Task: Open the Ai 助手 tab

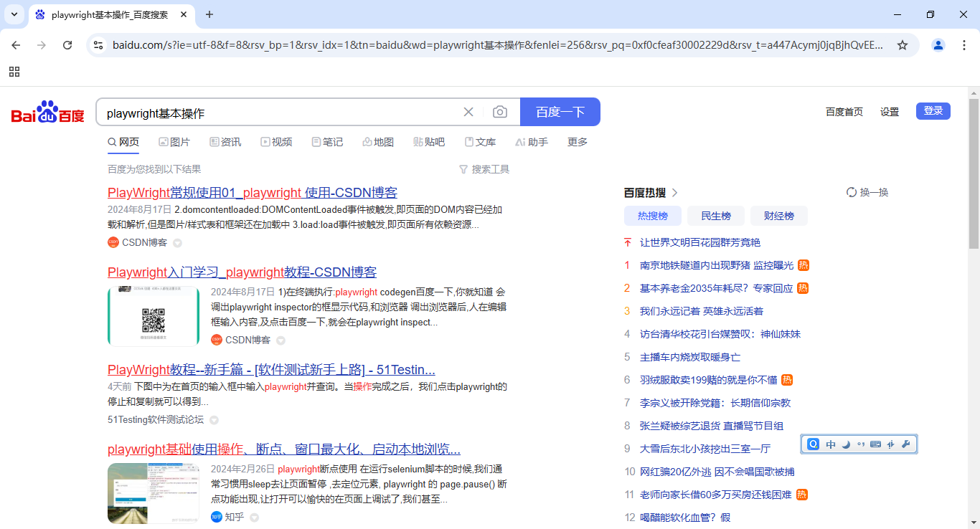Action: (x=532, y=142)
